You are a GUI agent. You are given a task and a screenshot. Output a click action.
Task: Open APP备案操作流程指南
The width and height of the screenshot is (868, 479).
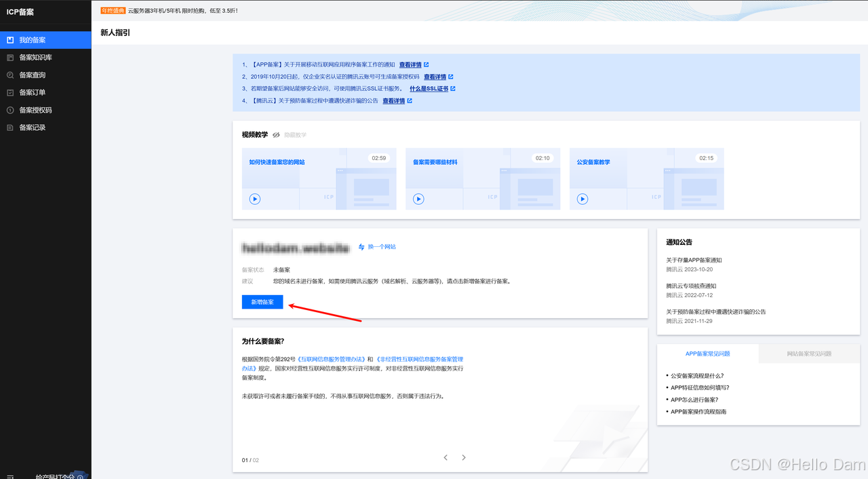tap(698, 411)
